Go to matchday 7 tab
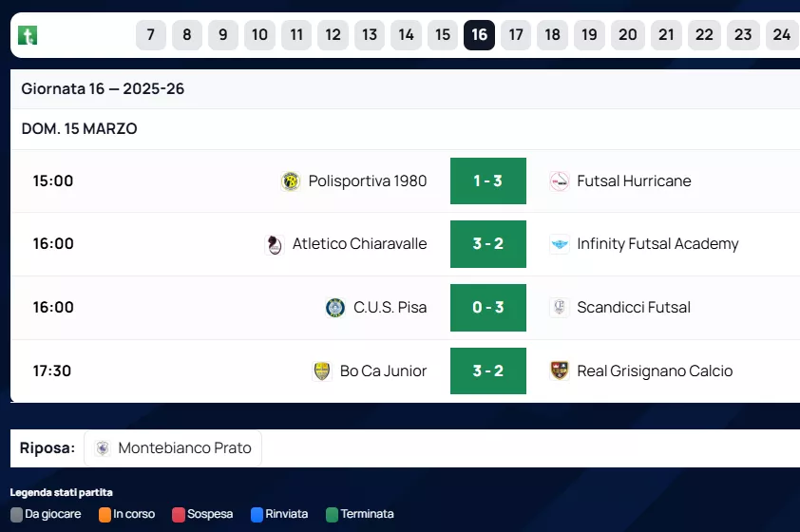800x532 pixels. pyautogui.click(x=151, y=35)
